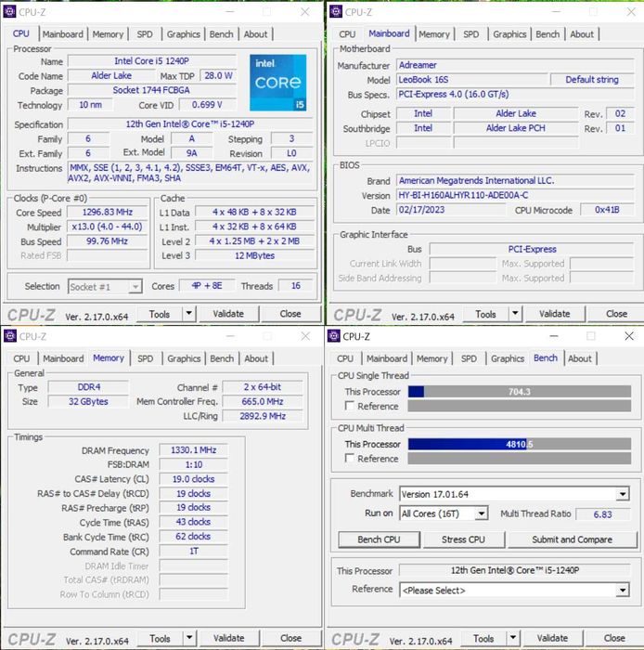Image resolution: width=644 pixels, height=650 pixels.
Task: Click the Graphic Interface Bus value PCI-Express
Action: 532,249
